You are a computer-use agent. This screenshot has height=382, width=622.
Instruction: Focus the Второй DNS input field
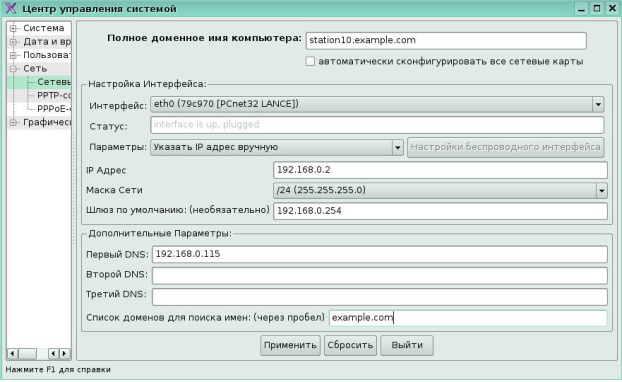380,276
